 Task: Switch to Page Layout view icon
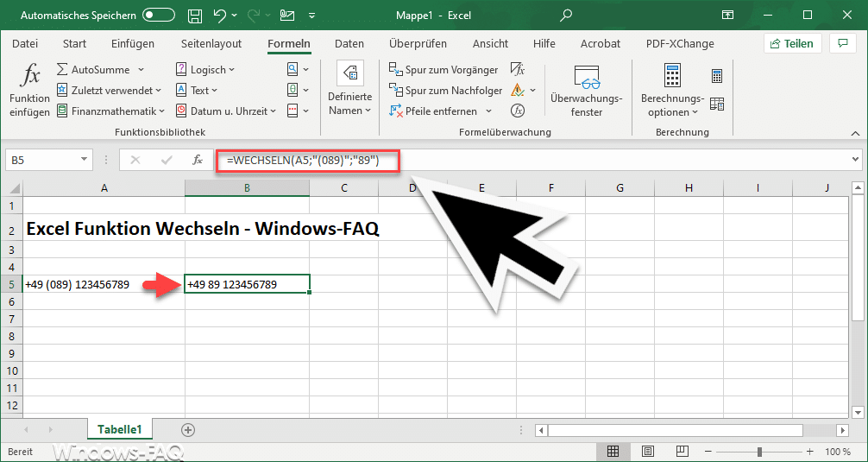(648, 451)
